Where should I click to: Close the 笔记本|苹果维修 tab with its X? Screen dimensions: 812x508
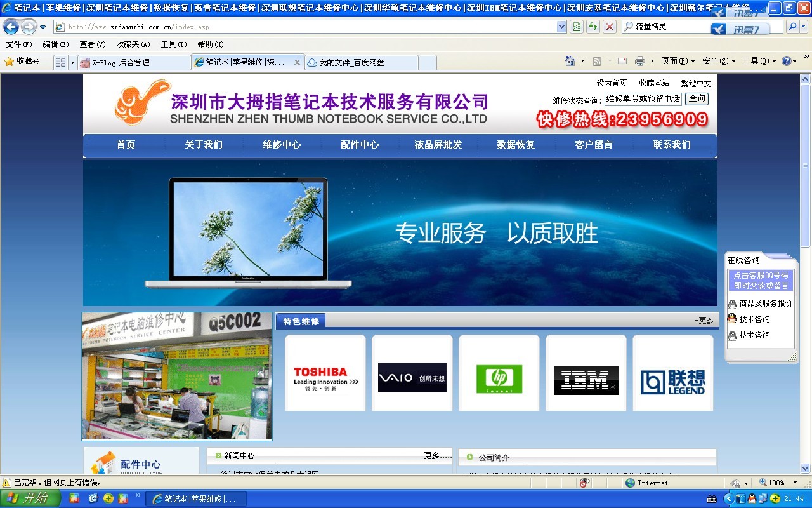point(298,62)
